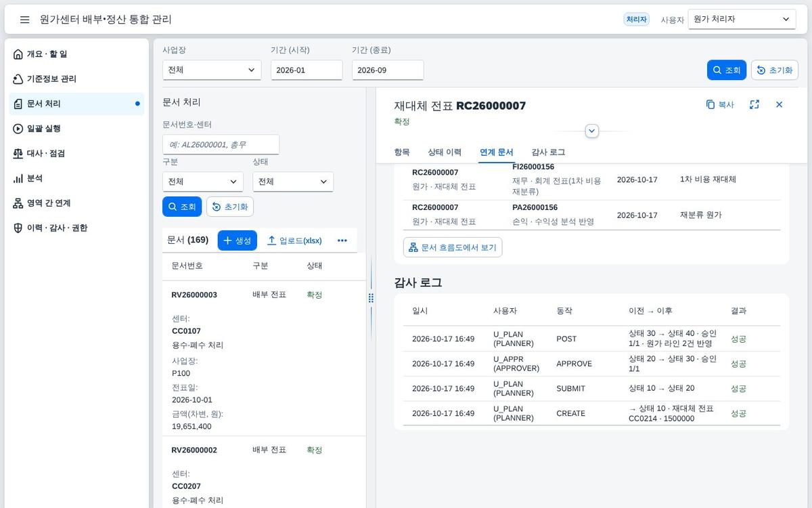Click 문서 흐름도에서 보기 button
812x508 pixels.
coord(453,247)
